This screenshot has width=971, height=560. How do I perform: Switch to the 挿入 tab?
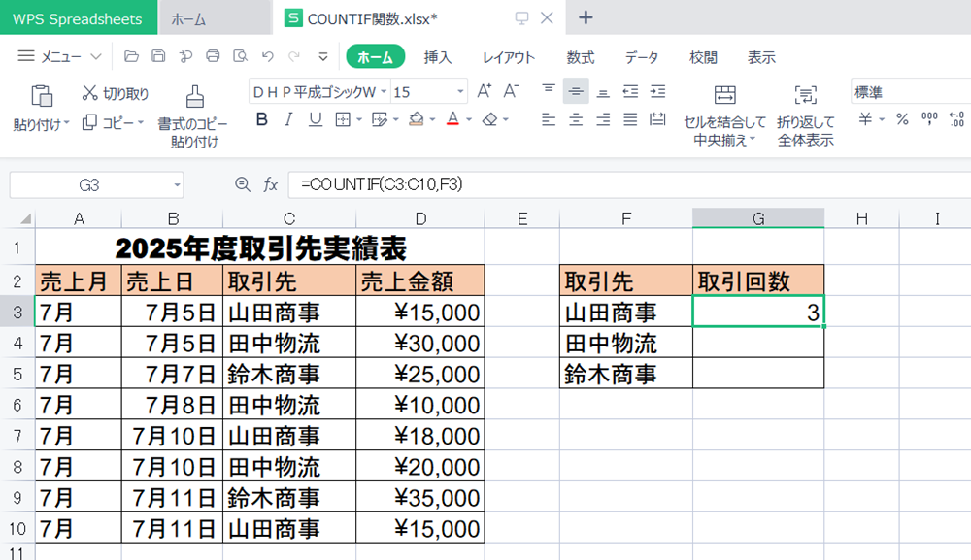(437, 57)
